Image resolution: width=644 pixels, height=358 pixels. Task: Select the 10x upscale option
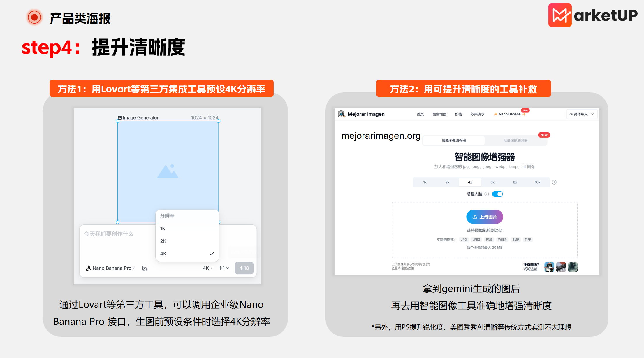pos(538,182)
